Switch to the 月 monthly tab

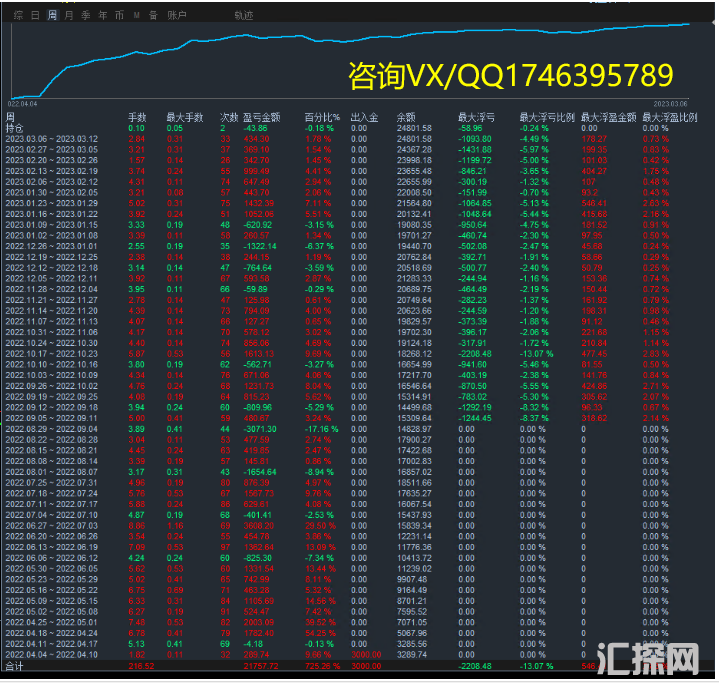[x=68, y=16]
